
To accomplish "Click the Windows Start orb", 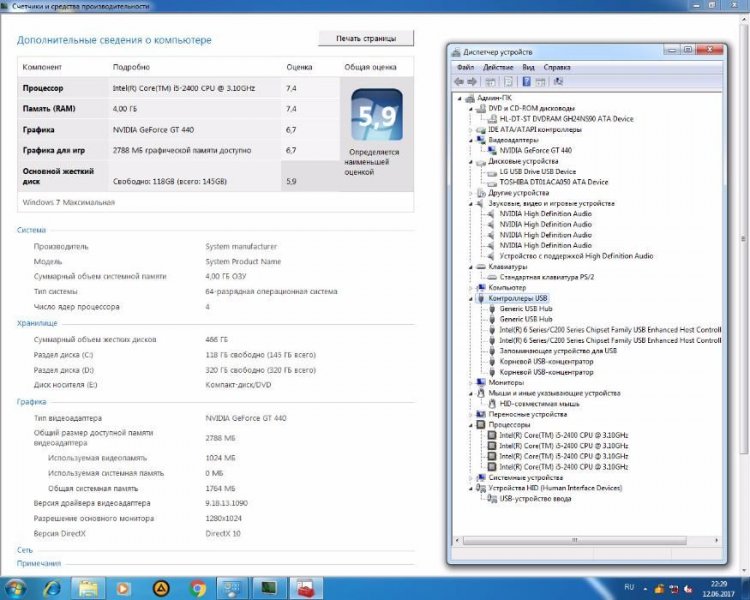I will point(14,588).
